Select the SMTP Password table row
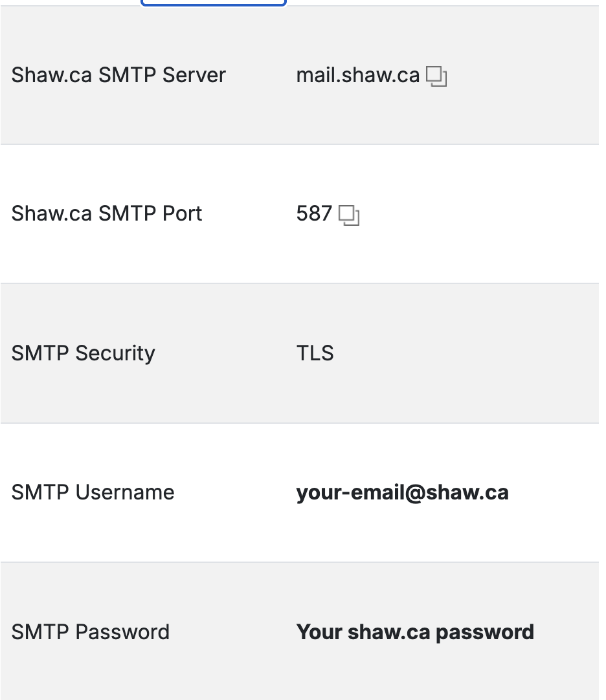606x700 pixels. click(x=299, y=631)
